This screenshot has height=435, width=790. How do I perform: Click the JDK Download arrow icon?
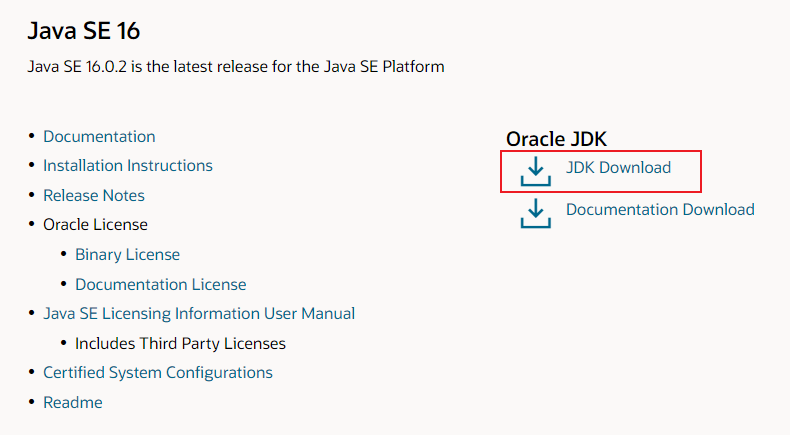[x=536, y=170]
